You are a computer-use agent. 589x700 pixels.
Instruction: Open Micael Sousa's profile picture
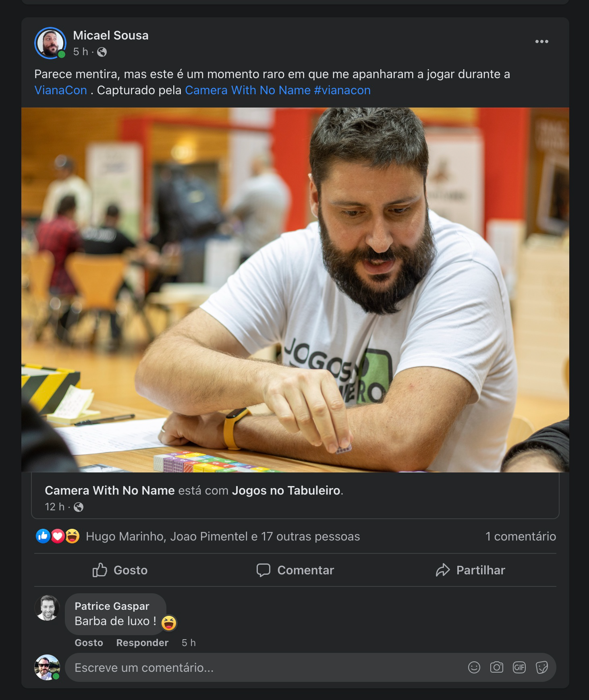pos(50,43)
